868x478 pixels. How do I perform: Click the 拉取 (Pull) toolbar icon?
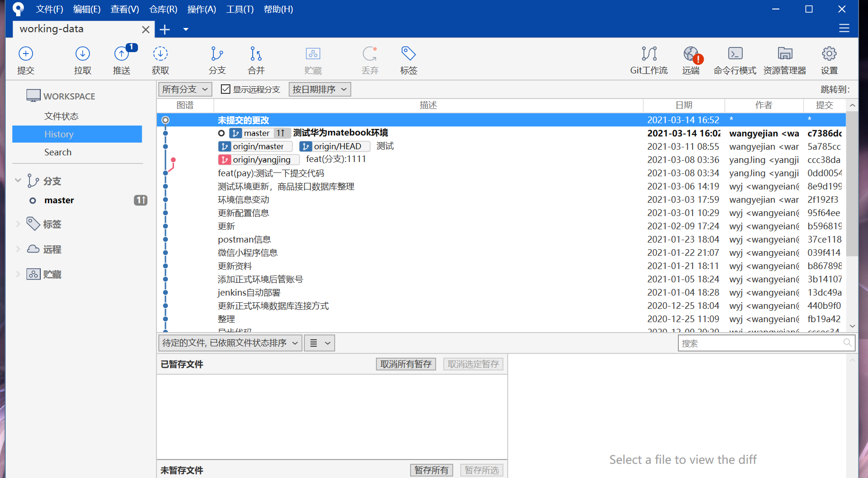pyautogui.click(x=83, y=60)
